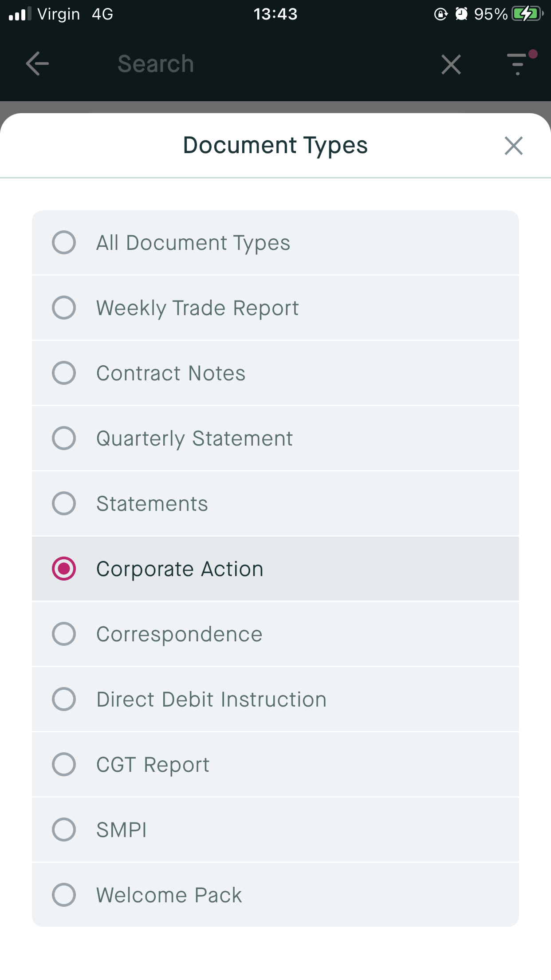Tap the selected Corporate Action radio
The image size is (551, 980).
pos(64,569)
